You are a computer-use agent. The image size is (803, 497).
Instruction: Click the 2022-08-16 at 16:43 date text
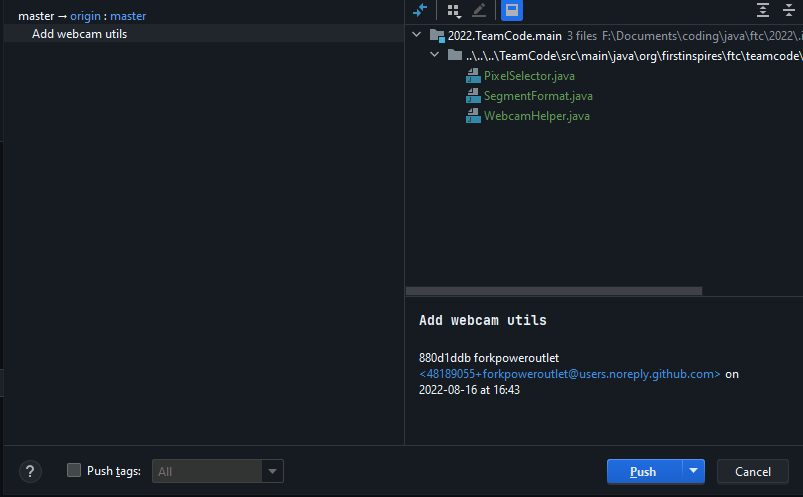[469, 390]
